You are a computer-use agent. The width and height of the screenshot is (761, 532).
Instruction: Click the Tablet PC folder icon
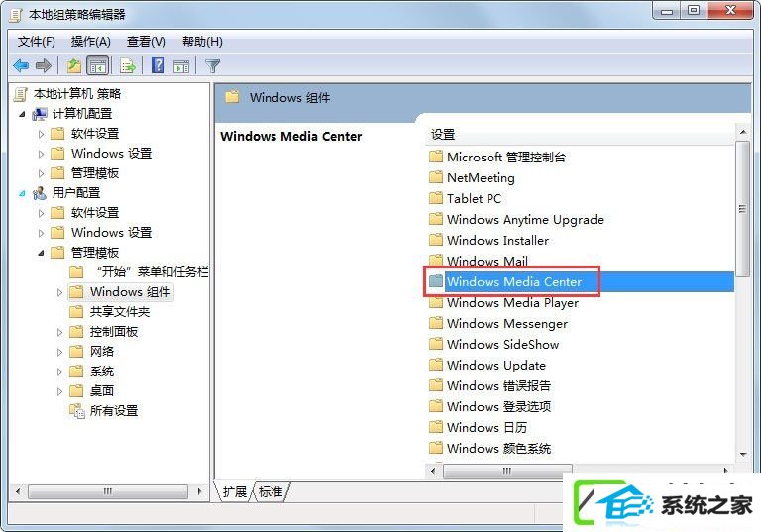click(x=436, y=198)
